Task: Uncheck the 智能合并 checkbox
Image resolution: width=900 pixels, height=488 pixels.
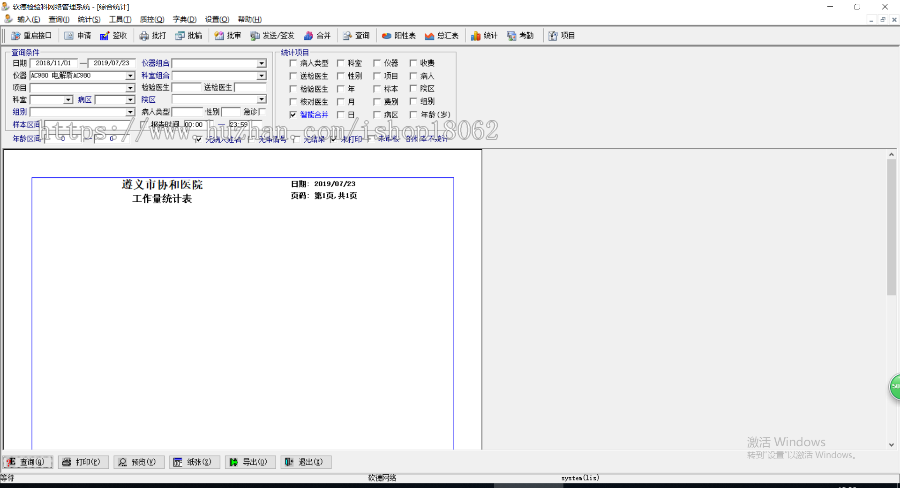Action: 293,115
